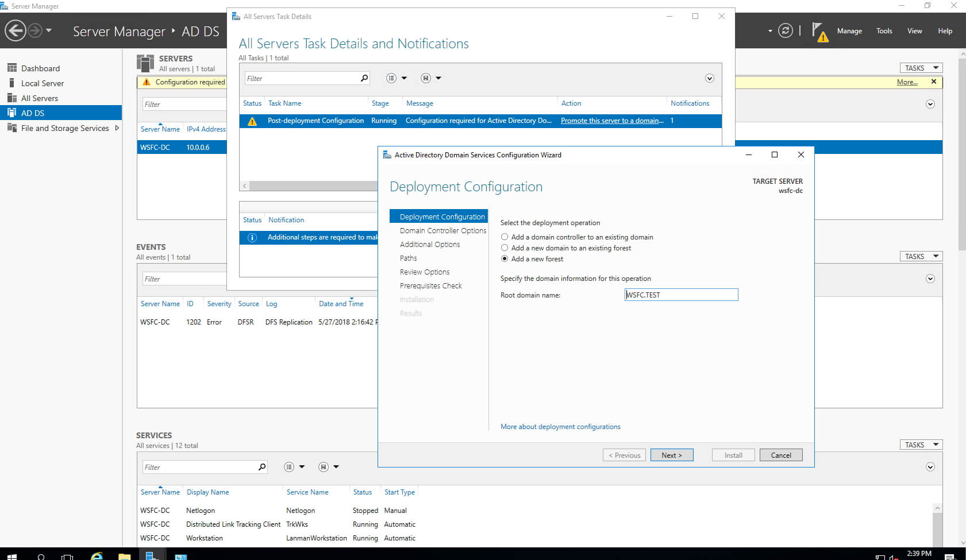
Task: Click the Next button in the configuration wizard
Action: tap(671, 454)
